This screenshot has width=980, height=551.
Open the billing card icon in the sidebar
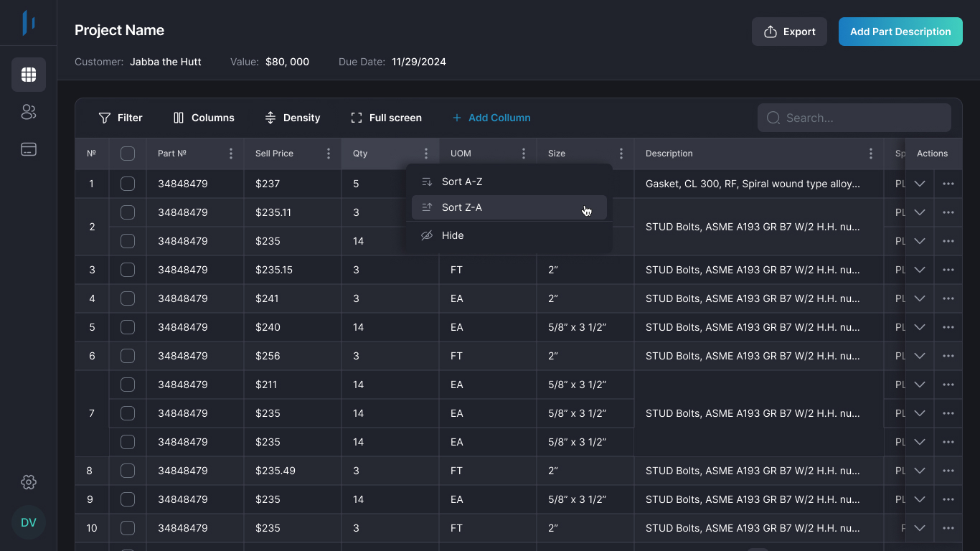pos(29,149)
